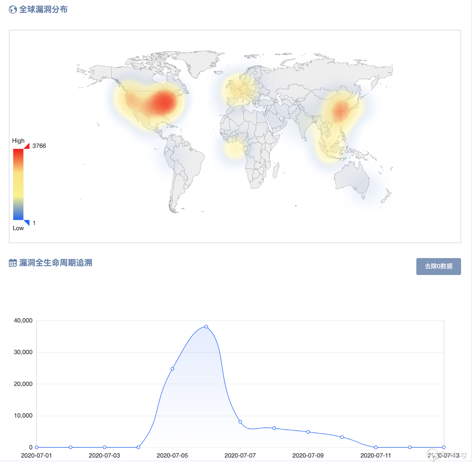Click the 漏洞全生命周期追溯 section heading
The image size is (476, 464).
pyautogui.click(x=56, y=263)
